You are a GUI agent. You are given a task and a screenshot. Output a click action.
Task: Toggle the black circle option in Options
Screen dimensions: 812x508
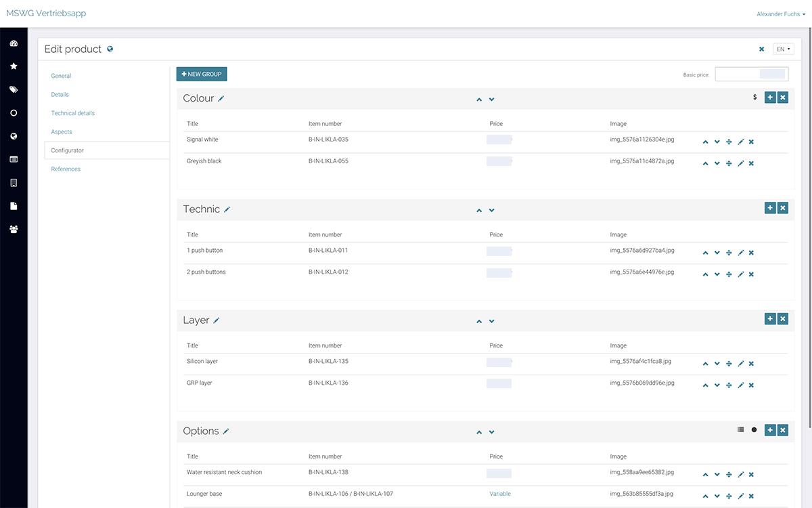click(754, 429)
